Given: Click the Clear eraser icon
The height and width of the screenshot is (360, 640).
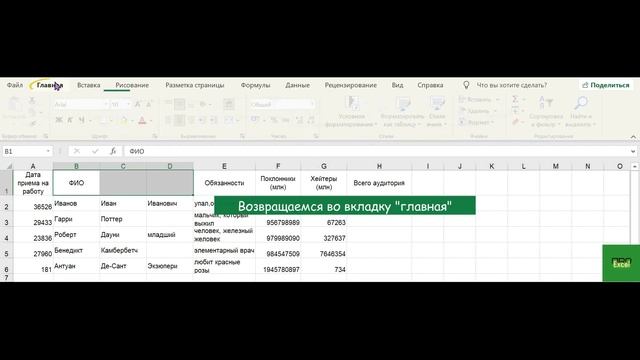Looking at the screenshot, I should pyautogui.click(x=516, y=122).
